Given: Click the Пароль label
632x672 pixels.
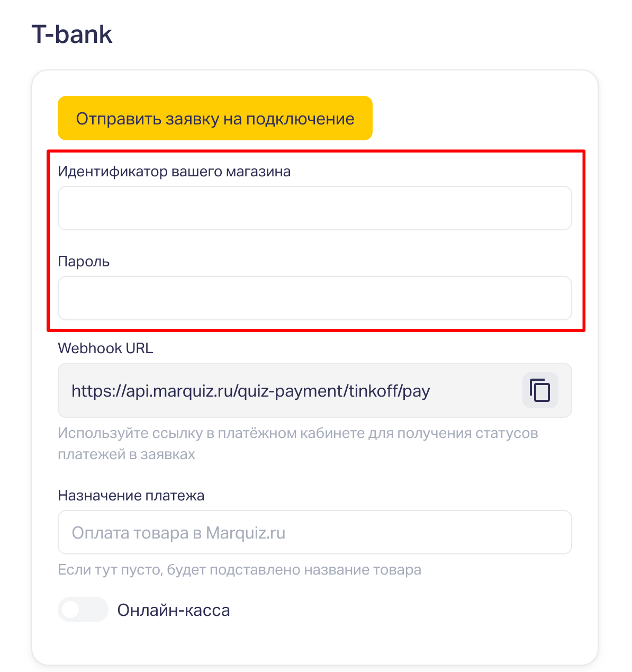Looking at the screenshot, I should pos(84,262).
